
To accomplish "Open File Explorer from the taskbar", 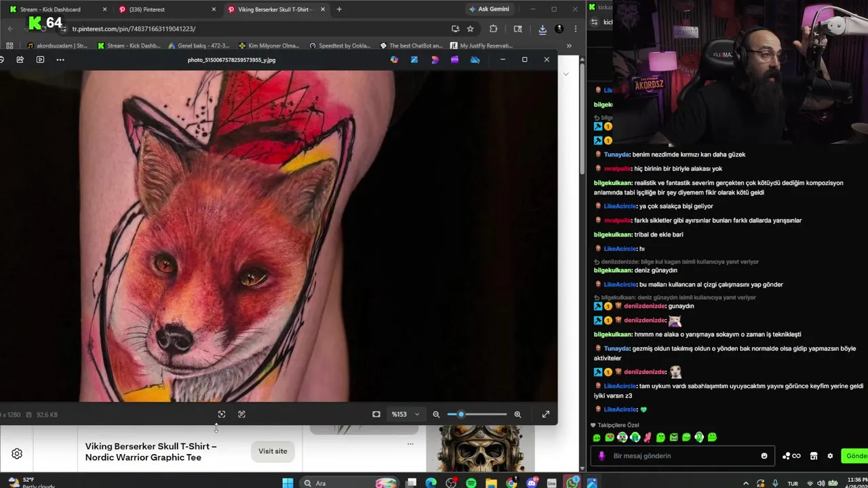I will coord(492,483).
